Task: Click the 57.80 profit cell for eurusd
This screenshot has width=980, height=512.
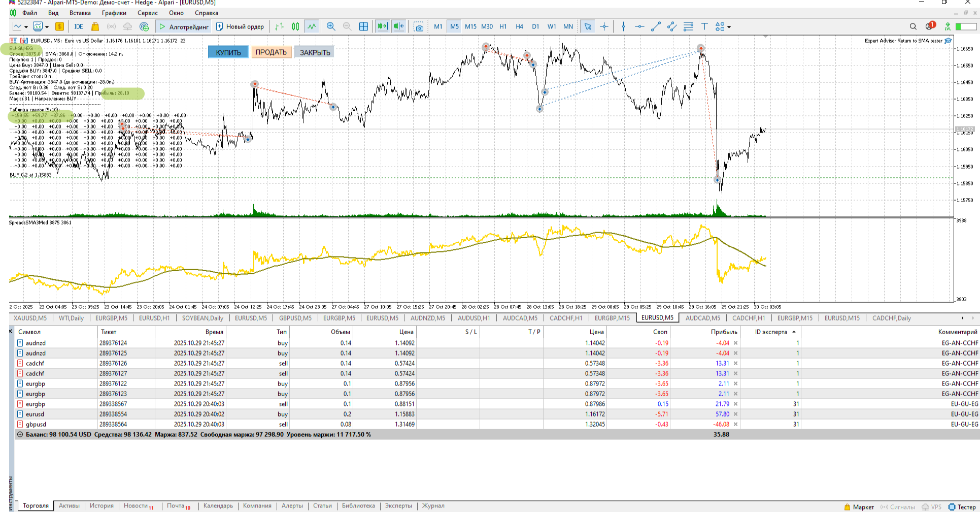Action: click(x=722, y=414)
